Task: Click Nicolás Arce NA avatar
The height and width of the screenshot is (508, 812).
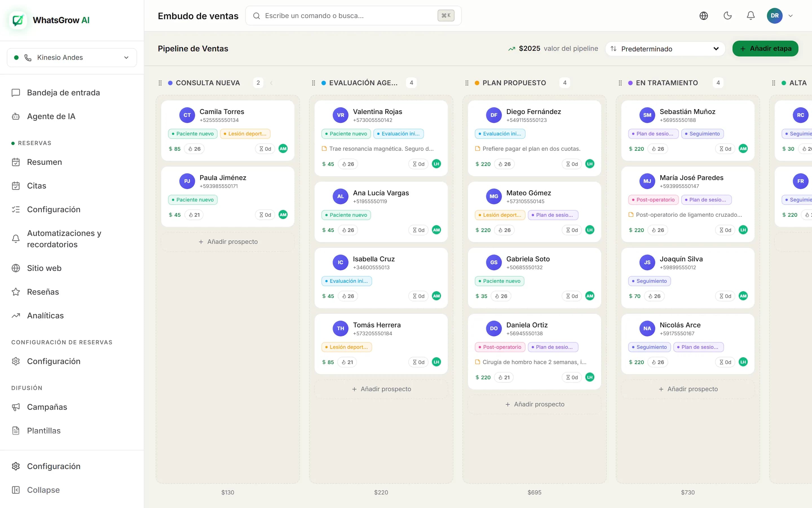Action: 647,329
